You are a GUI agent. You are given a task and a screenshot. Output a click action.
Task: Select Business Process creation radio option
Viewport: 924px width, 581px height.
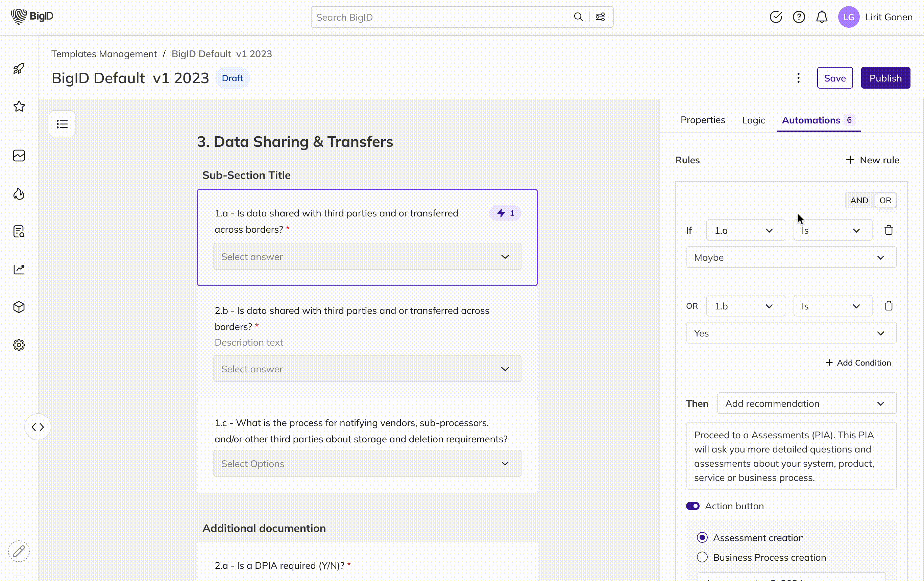click(x=702, y=557)
